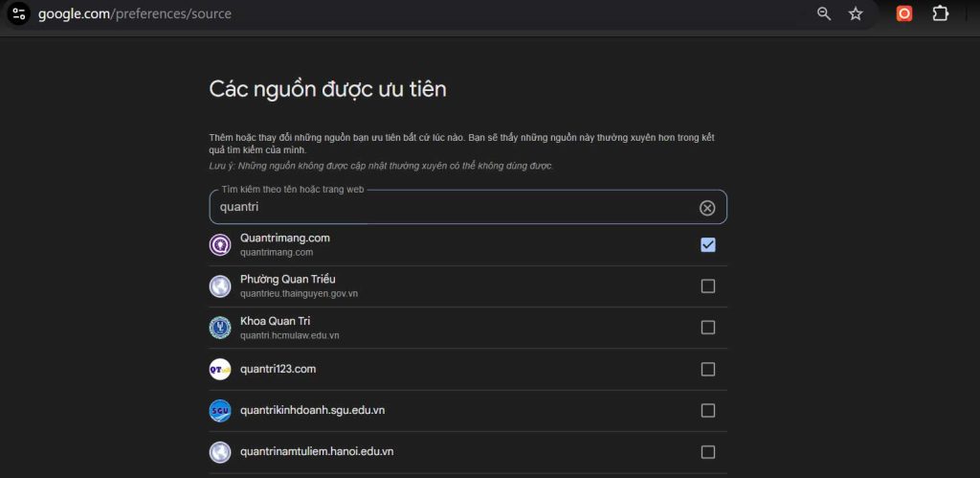Click the 'Lưu ý' italic note text
980x478 pixels.
(x=381, y=166)
